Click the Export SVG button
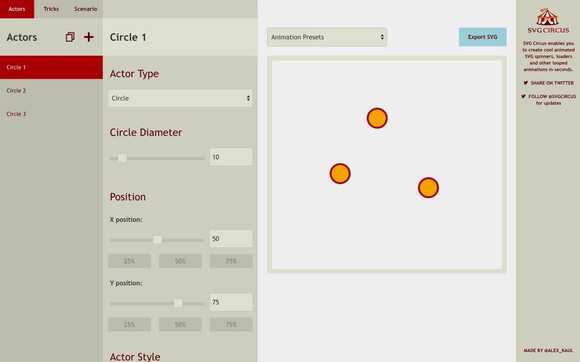This screenshot has width=580, height=362. pos(482,37)
